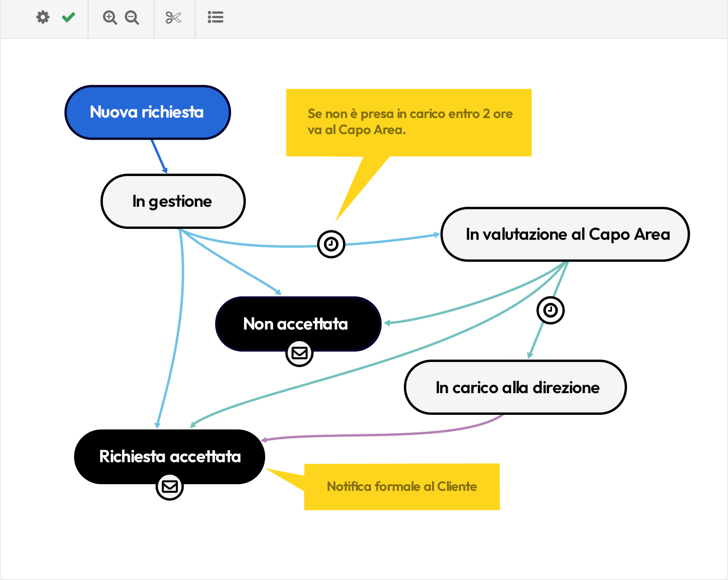Click the In carico alla direzione node

point(515,387)
